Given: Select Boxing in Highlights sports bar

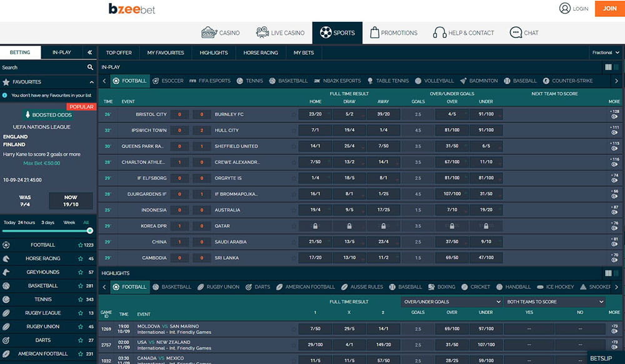Looking at the screenshot, I should 441,287.
